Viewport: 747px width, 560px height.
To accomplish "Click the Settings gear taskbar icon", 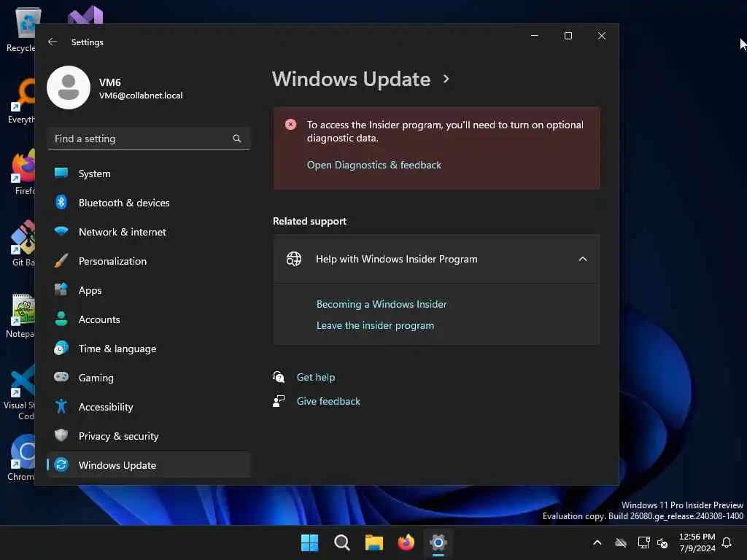I will pos(438,542).
